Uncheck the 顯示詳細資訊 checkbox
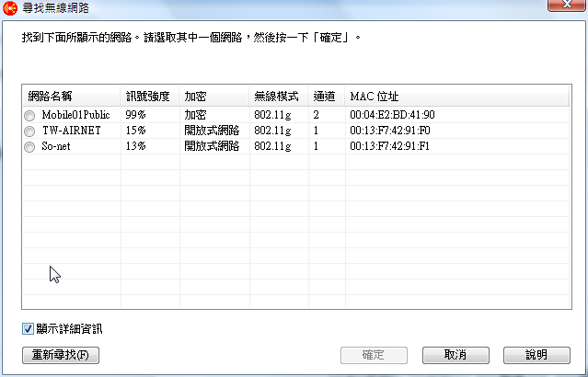The width and height of the screenshot is (588, 377). point(28,329)
